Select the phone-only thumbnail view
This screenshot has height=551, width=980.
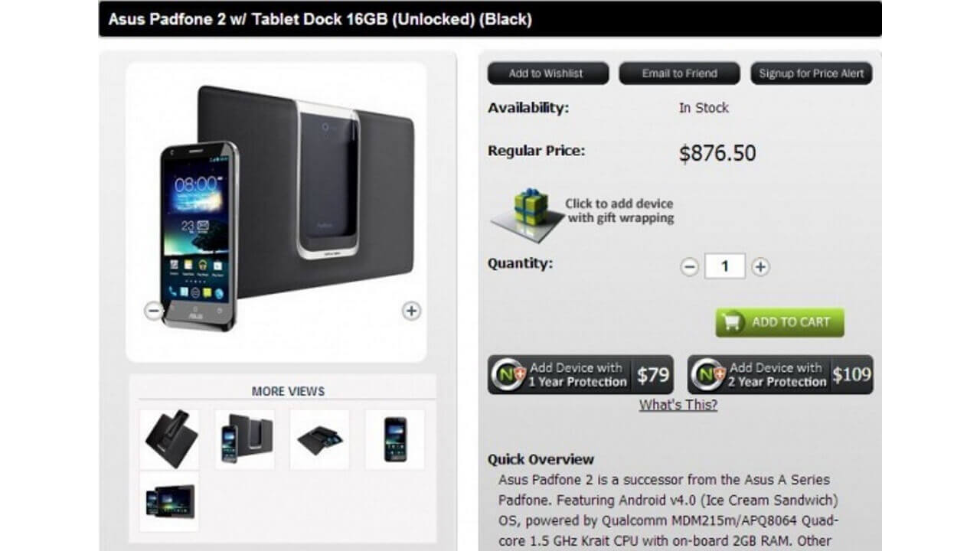(395, 439)
